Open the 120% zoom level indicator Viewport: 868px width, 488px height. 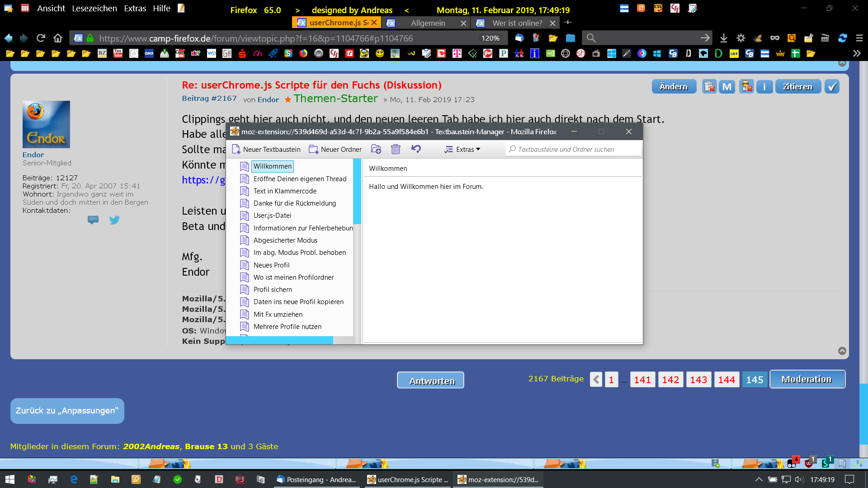[x=490, y=38]
